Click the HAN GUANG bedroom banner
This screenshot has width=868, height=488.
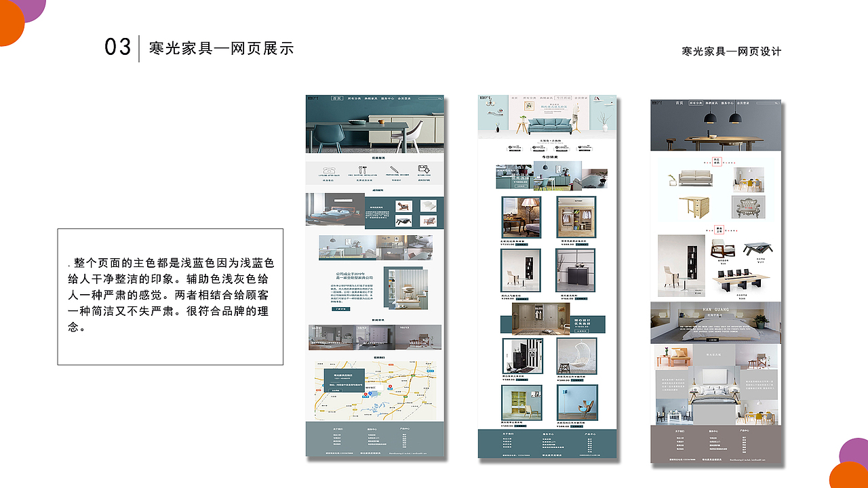(x=715, y=323)
